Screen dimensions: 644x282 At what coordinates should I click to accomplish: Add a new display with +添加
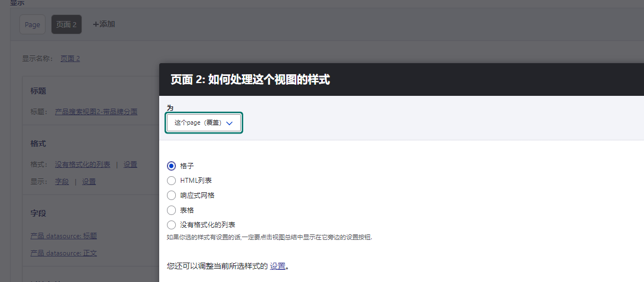(104, 24)
